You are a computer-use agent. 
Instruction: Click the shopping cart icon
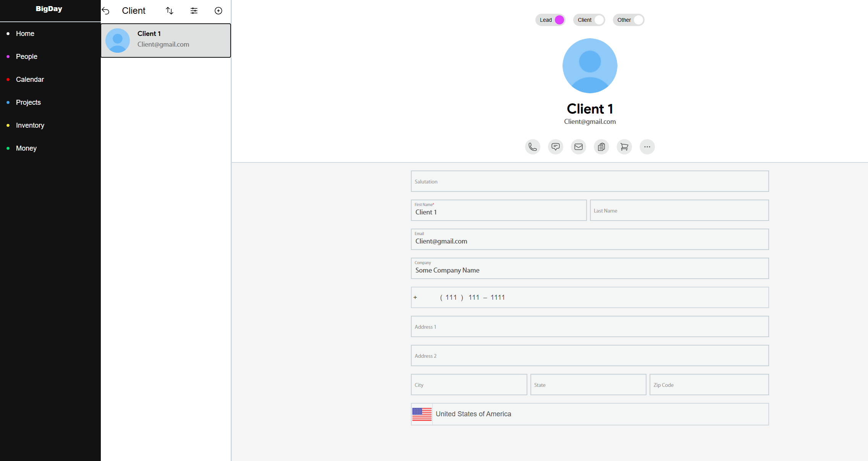624,147
